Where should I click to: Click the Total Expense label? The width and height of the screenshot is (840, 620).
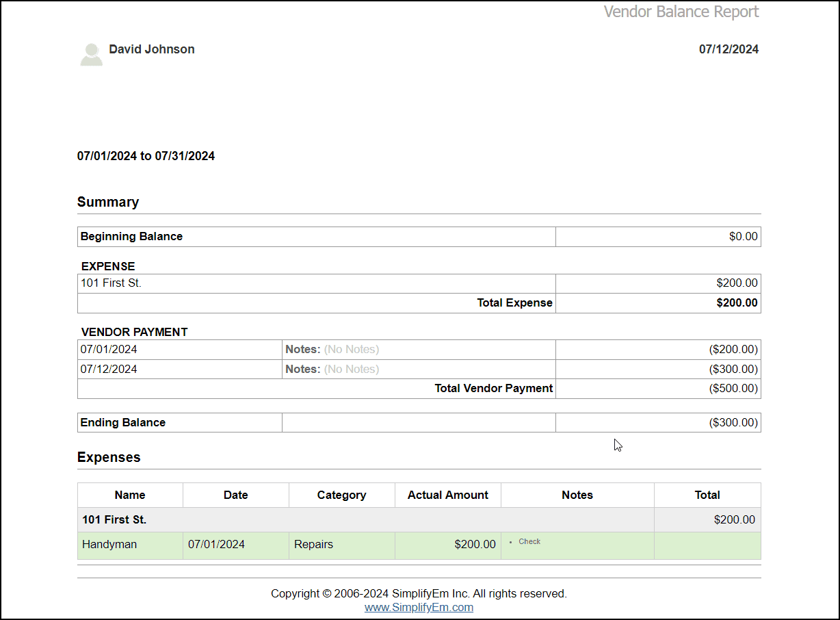click(x=514, y=303)
